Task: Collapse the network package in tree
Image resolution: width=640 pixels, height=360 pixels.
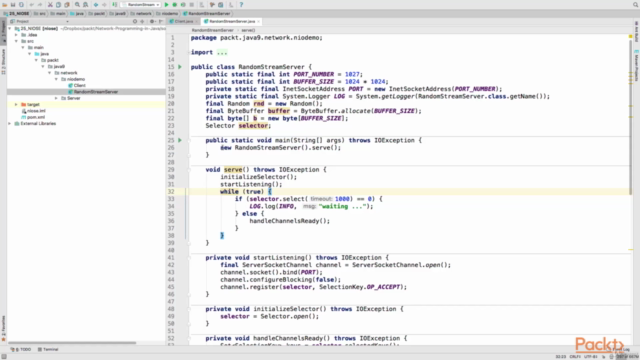Action: tap(50, 73)
